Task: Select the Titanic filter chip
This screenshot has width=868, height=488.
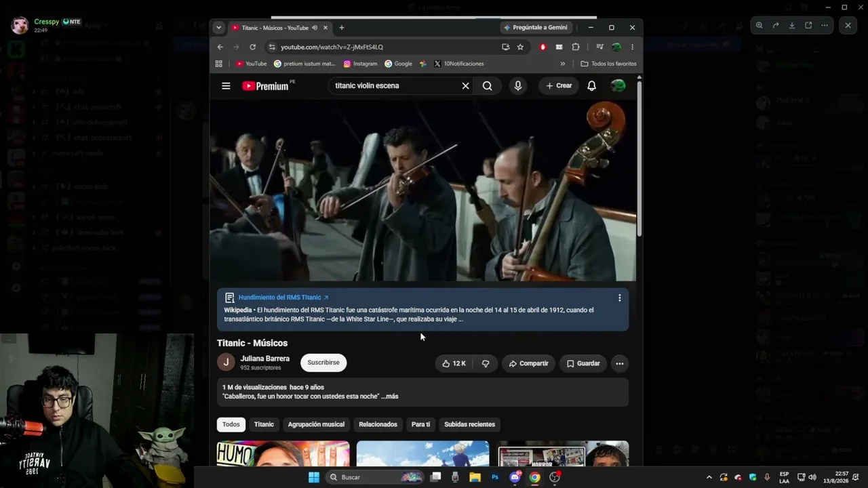Action: pos(264,424)
